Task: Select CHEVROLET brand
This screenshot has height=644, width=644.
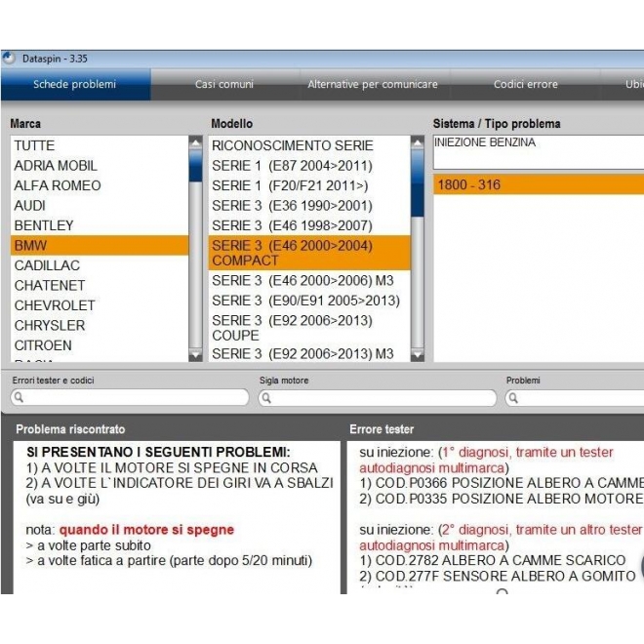Action: tap(100, 305)
